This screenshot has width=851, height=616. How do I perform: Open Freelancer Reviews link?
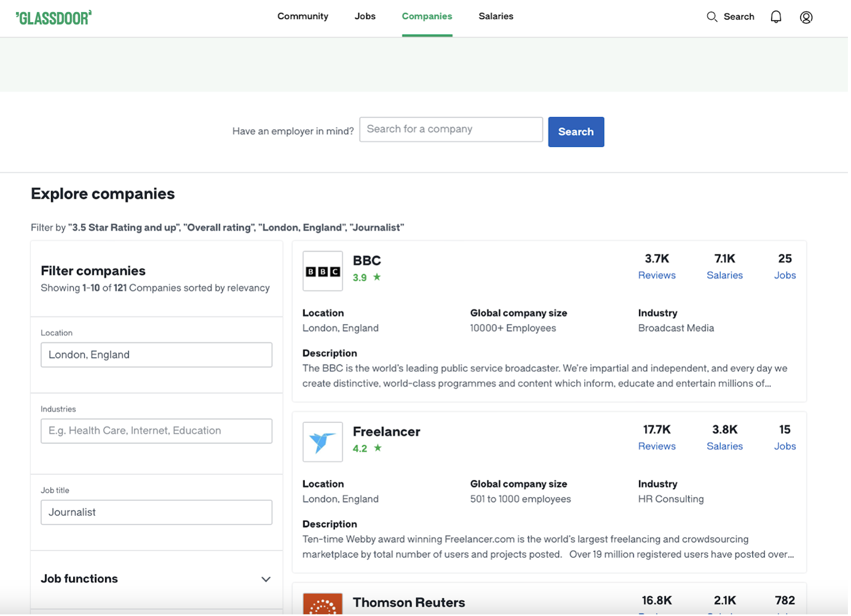click(x=659, y=447)
